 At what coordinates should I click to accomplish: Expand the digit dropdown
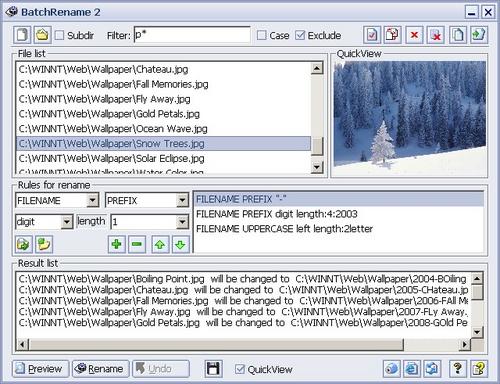coord(67,222)
